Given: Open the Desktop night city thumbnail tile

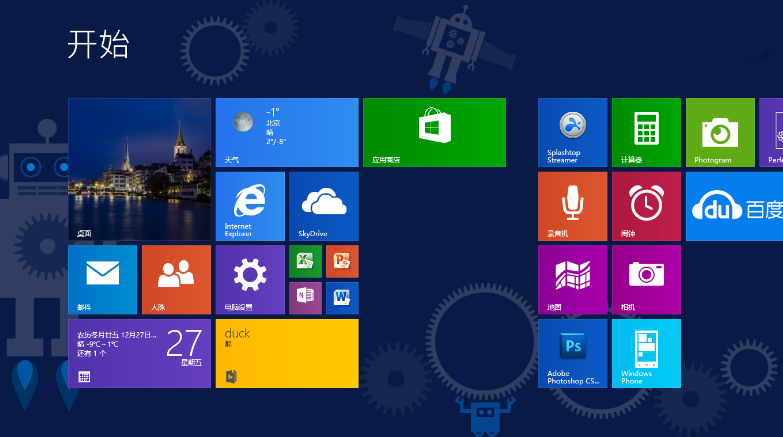Looking at the screenshot, I should 139,169.
